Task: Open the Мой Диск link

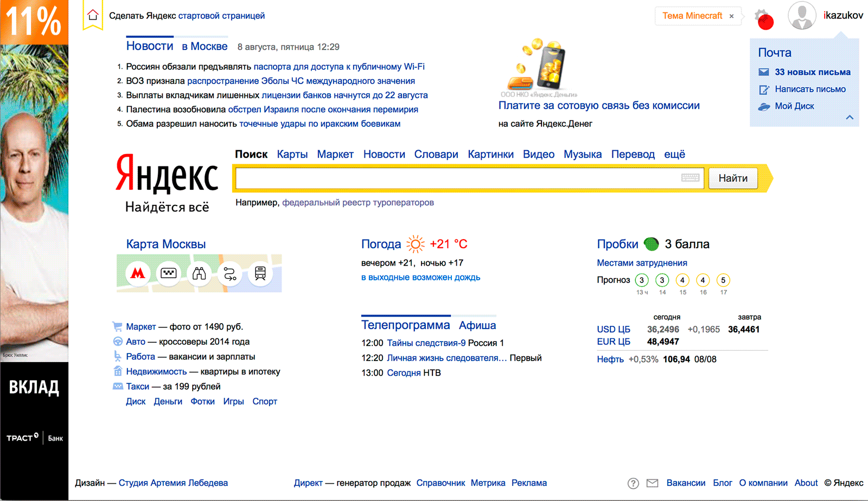Action: [x=795, y=106]
